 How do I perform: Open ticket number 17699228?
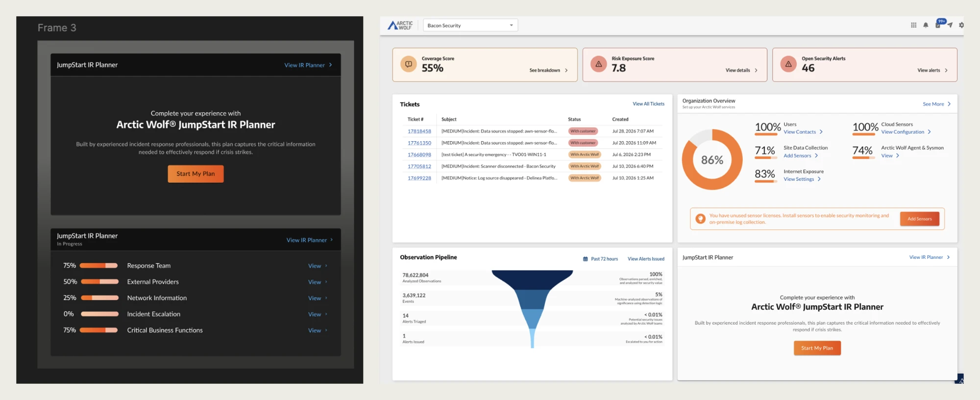click(419, 178)
